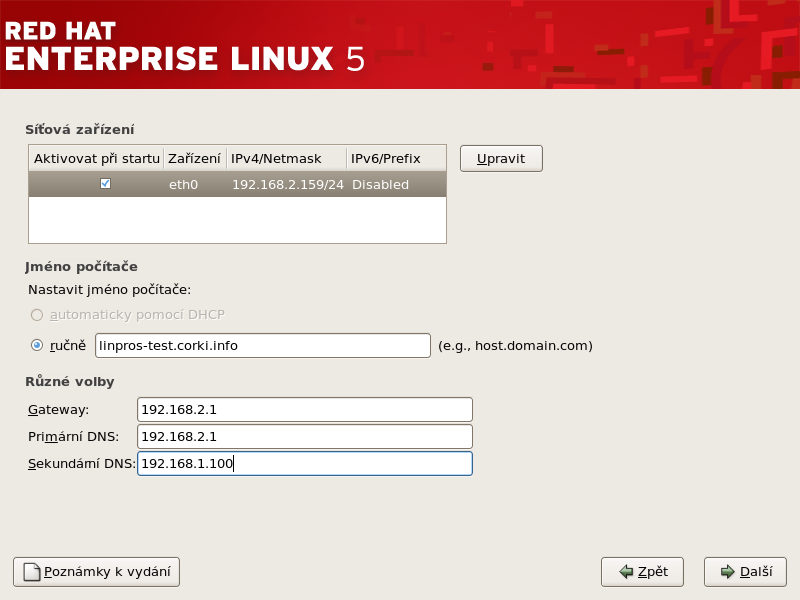Click the document icon on Poznámky k vydání

click(x=32, y=572)
